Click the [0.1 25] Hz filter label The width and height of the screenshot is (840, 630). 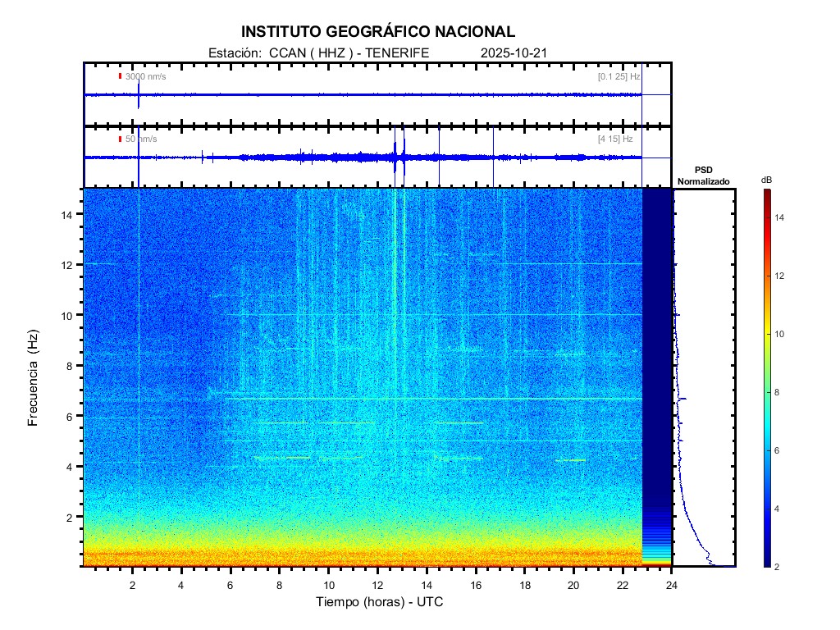pos(619,76)
